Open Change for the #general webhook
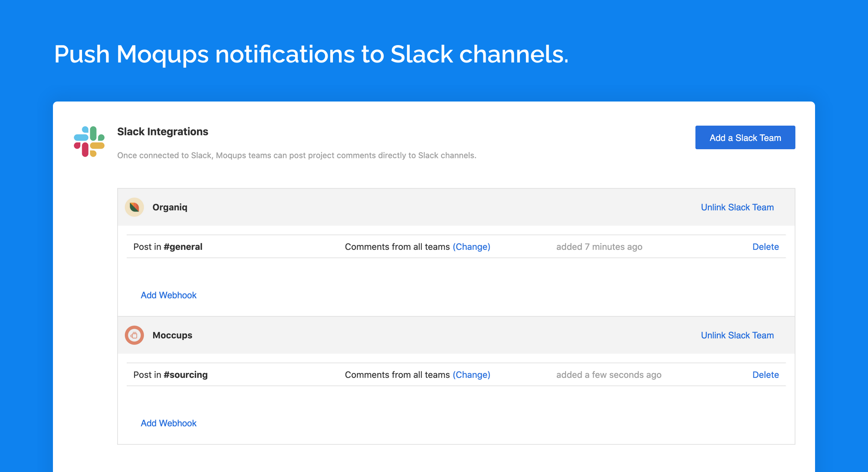The height and width of the screenshot is (472, 868). click(471, 246)
